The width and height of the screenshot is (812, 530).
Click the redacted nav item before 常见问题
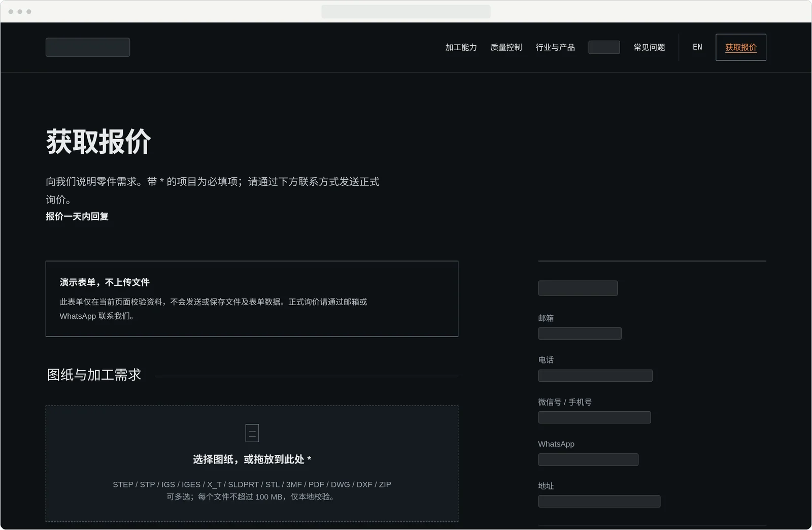[604, 47]
